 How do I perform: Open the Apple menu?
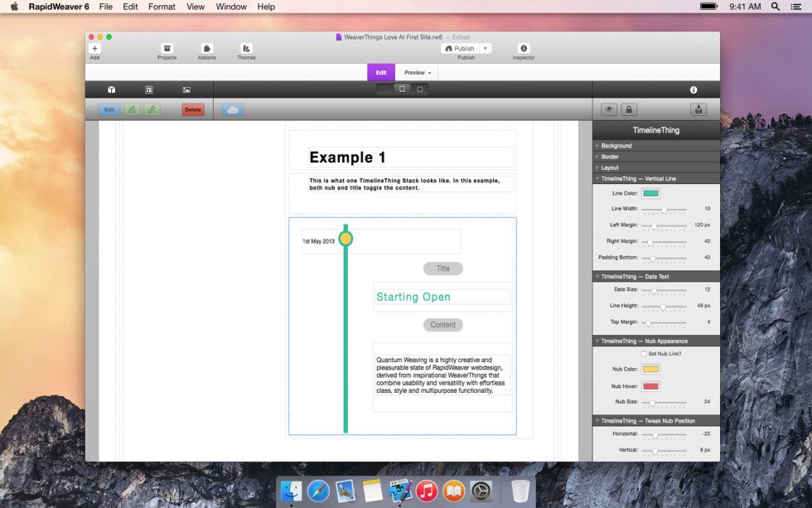14,7
